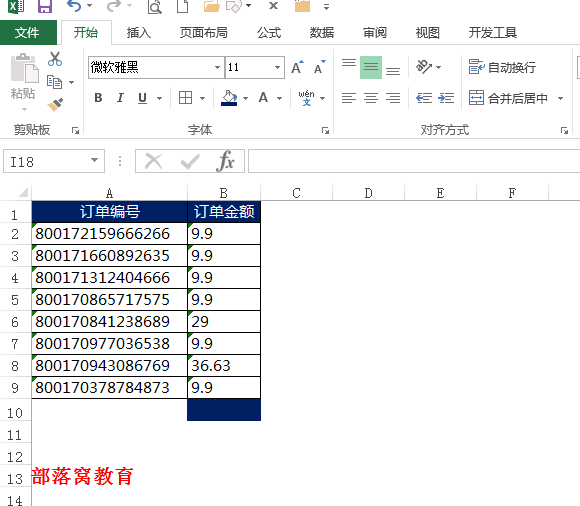Expand the underline style dropdown arrow
580x506 pixels.
[x=159, y=98]
